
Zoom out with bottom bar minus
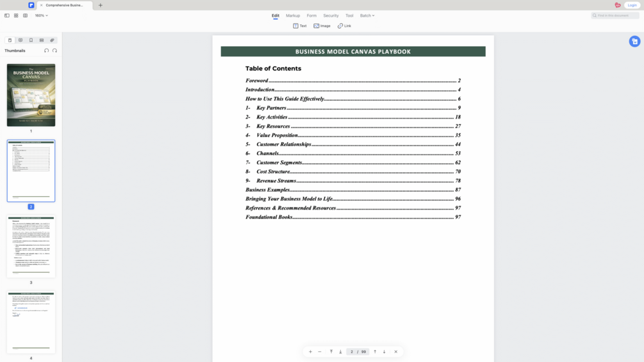pos(320,352)
